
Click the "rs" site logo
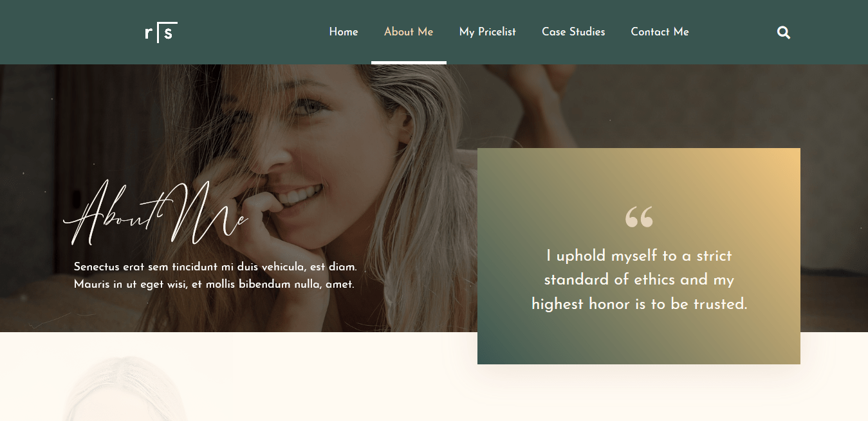162,32
